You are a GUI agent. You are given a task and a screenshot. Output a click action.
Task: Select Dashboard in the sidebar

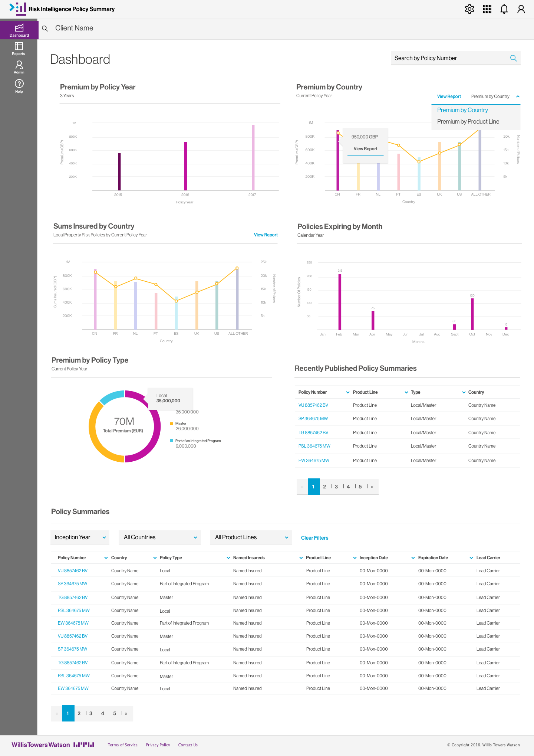pyautogui.click(x=19, y=30)
